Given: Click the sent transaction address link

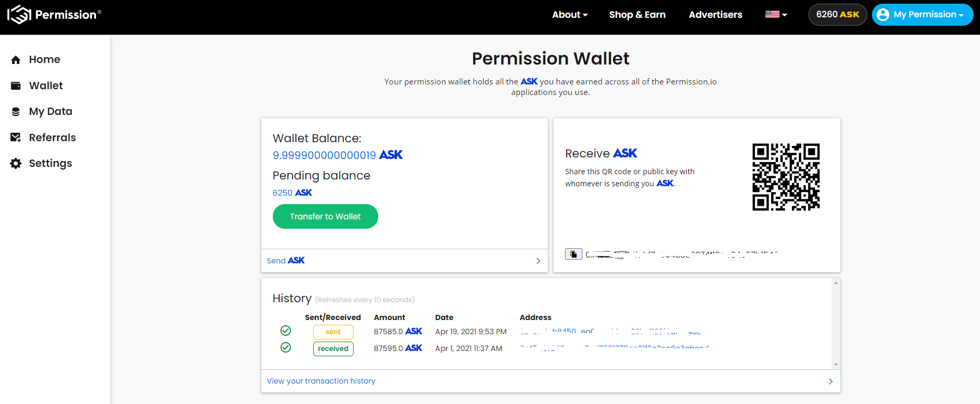Looking at the screenshot, I should coord(611,332).
